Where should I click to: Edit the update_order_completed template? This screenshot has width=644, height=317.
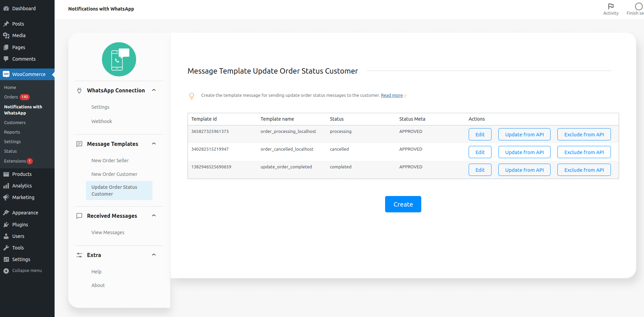pyautogui.click(x=480, y=170)
